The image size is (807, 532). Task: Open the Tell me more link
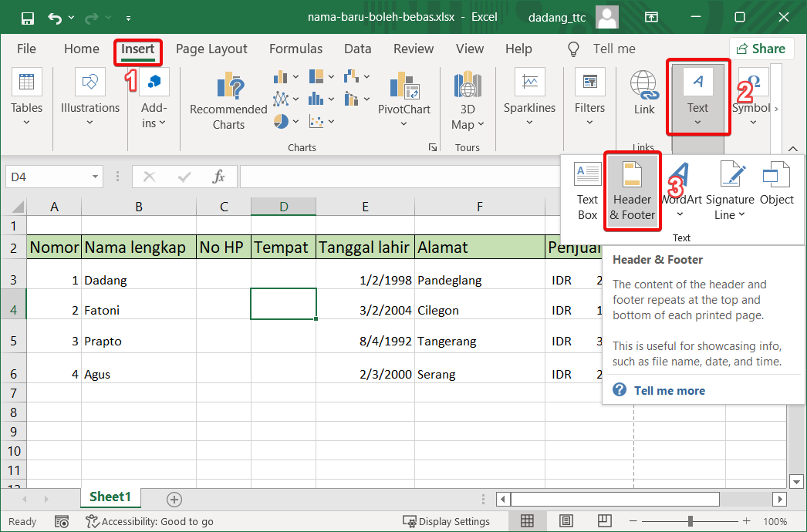(x=669, y=390)
